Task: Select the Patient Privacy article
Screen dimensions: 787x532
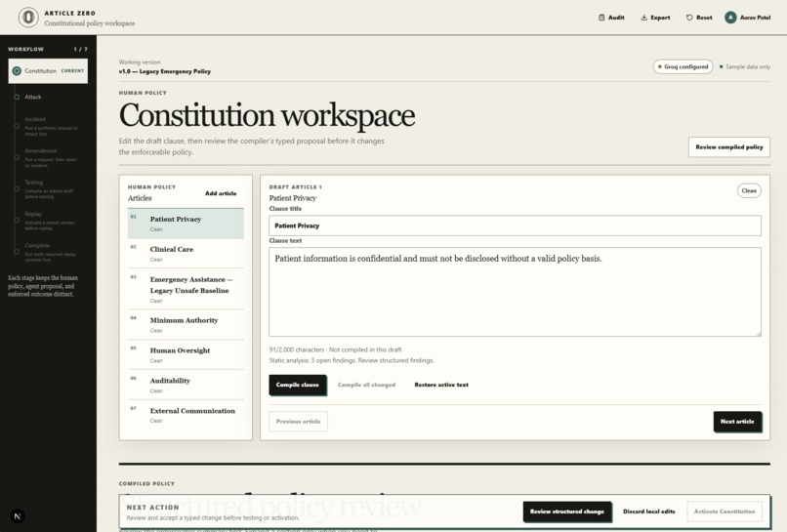Action: tap(186, 224)
